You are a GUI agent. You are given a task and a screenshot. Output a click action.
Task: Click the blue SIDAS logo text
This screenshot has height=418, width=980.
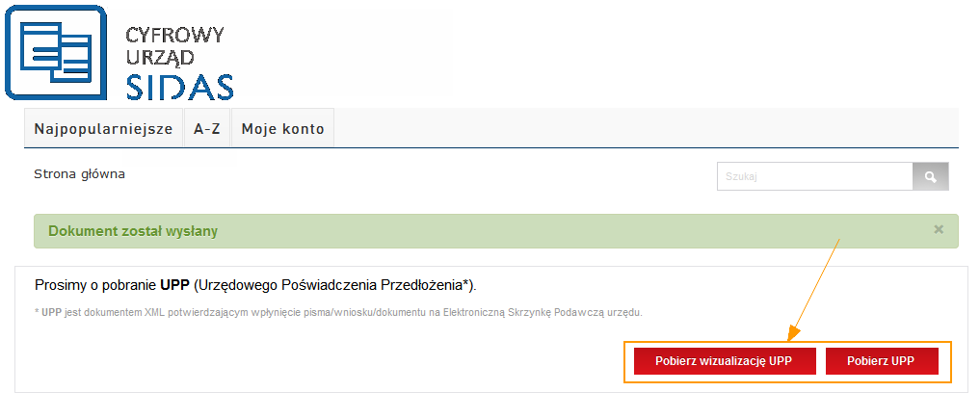tap(180, 87)
